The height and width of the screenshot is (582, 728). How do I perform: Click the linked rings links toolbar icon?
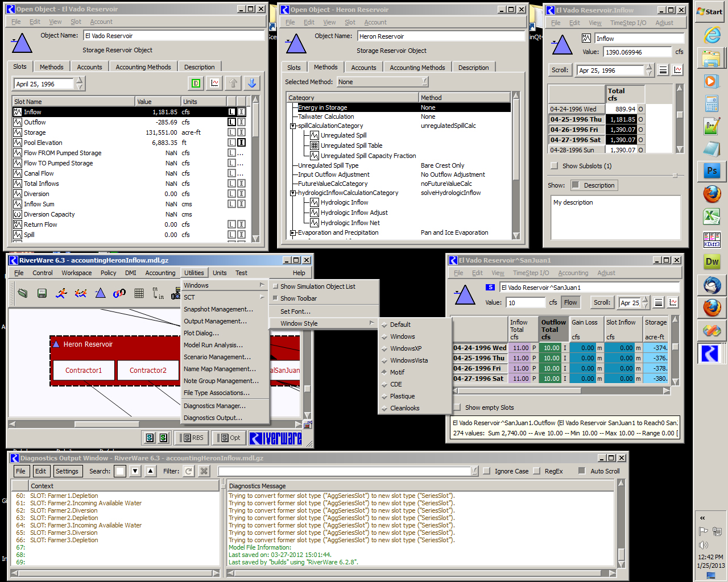click(119, 293)
